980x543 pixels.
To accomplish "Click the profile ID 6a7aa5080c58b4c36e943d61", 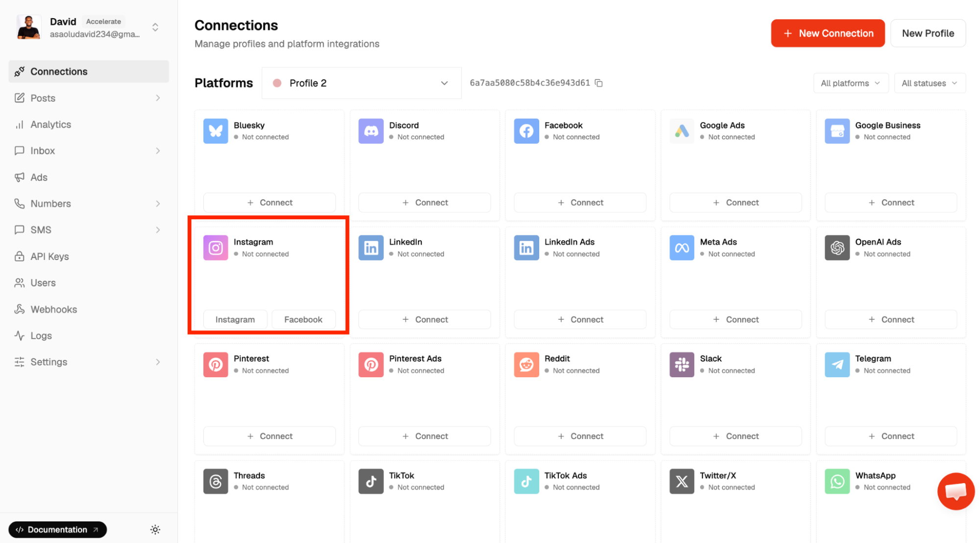I will point(529,83).
